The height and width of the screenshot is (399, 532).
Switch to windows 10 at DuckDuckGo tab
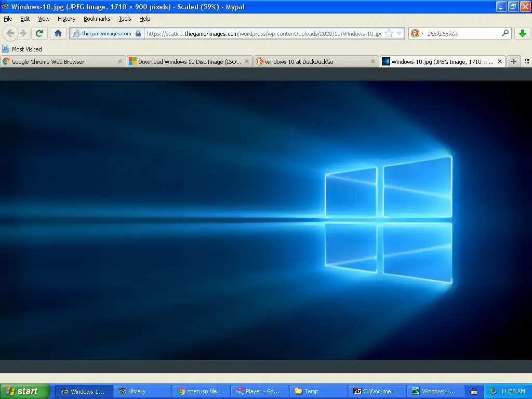pyautogui.click(x=316, y=62)
